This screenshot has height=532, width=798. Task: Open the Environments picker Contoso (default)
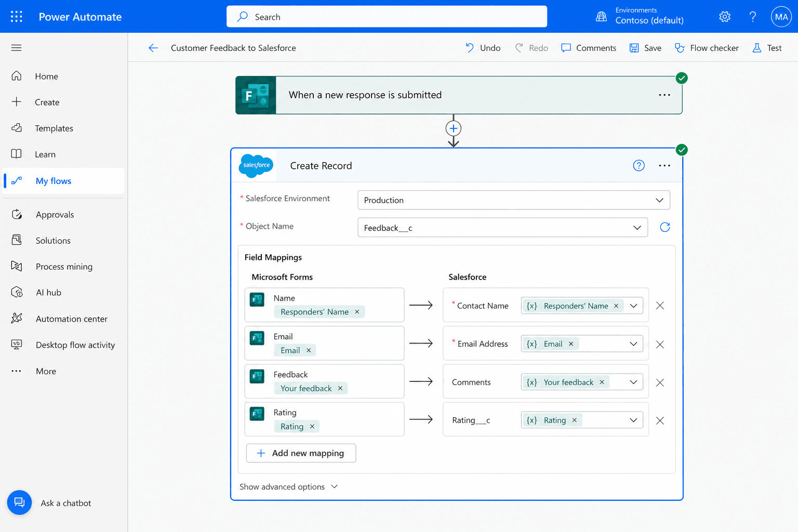[640, 16]
